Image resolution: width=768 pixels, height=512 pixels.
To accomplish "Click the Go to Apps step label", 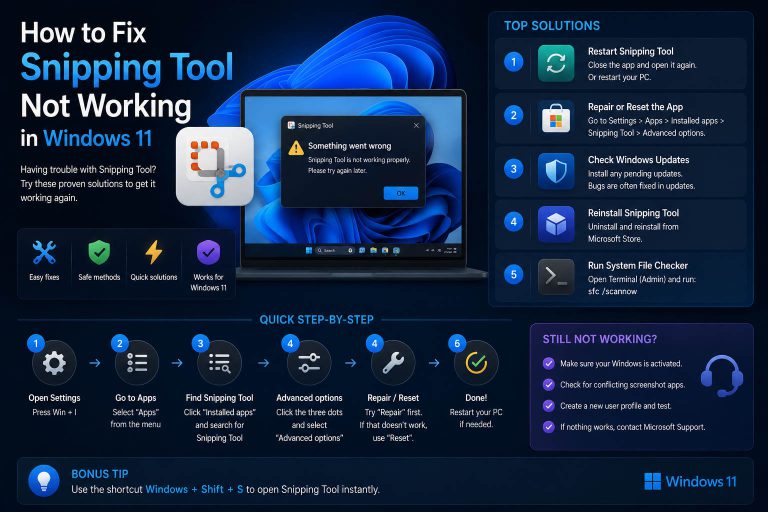I will pos(136,398).
